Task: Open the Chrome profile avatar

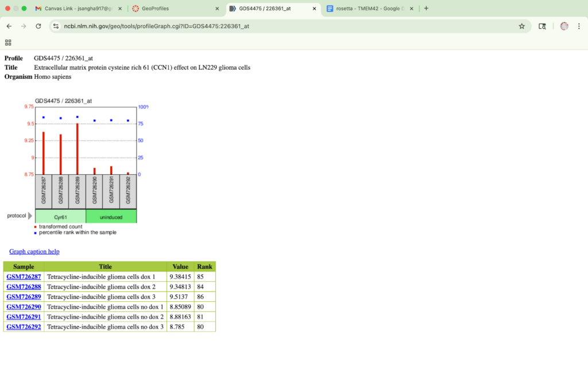Action: click(564, 26)
